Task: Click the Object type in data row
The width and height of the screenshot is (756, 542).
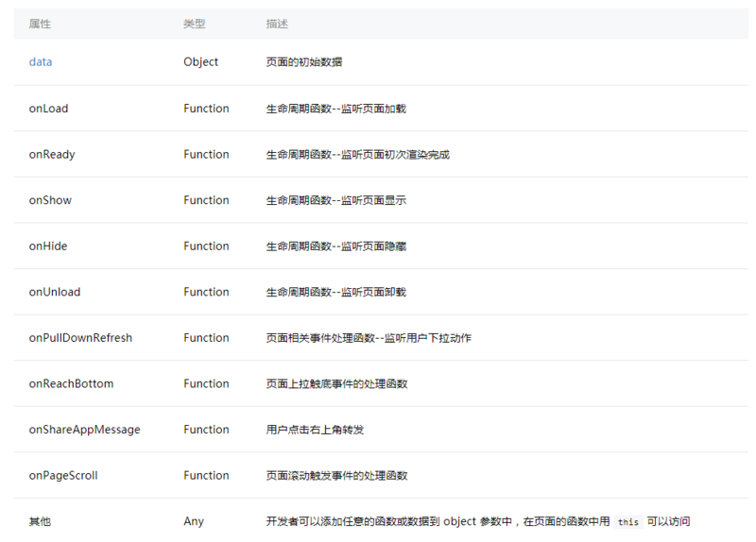Action: [200, 62]
